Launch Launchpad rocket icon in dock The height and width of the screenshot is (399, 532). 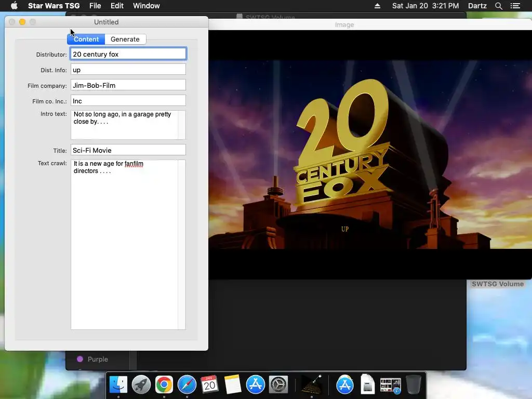141,385
